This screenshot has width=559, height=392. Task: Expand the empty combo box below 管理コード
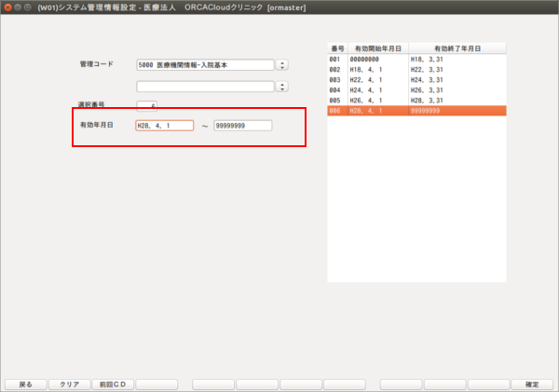[x=282, y=87]
